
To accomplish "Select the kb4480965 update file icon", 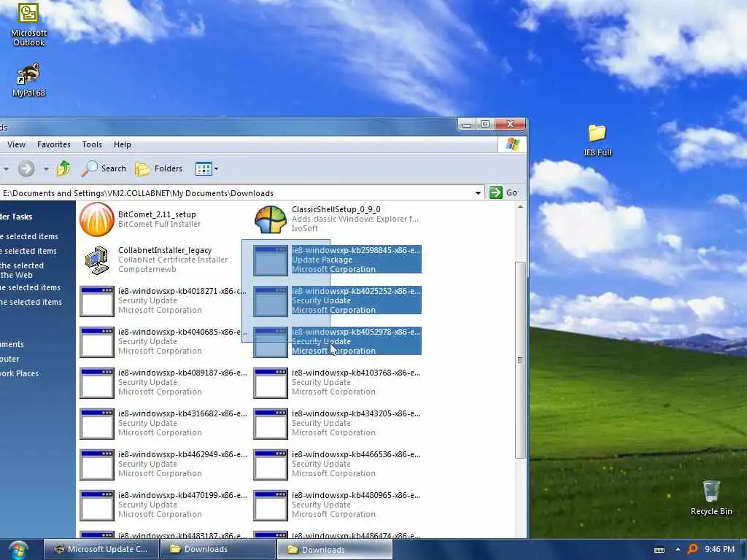I will pos(271,506).
